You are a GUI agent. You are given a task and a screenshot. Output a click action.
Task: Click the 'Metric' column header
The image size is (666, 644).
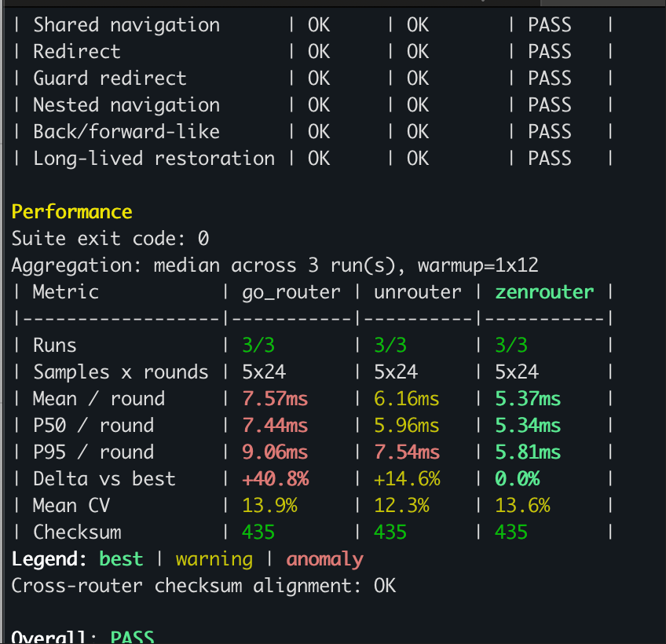(66, 292)
